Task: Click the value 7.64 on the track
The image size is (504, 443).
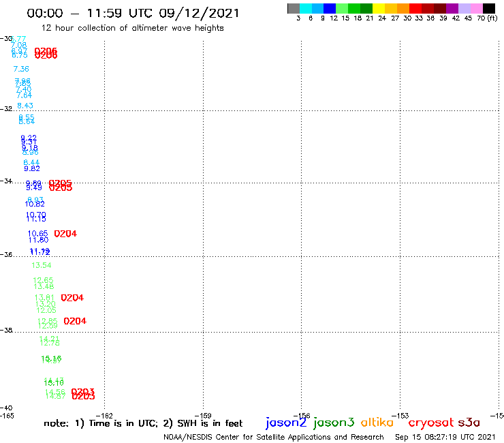Action: (x=24, y=95)
